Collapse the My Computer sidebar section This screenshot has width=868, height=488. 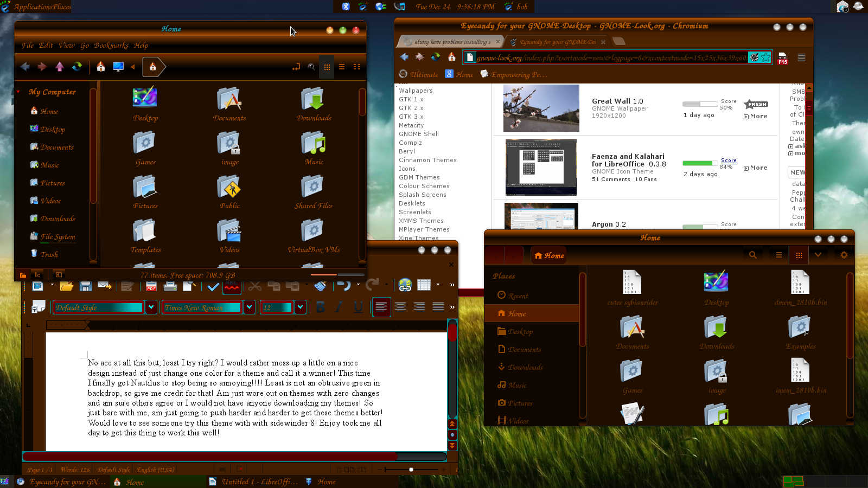point(18,92)
